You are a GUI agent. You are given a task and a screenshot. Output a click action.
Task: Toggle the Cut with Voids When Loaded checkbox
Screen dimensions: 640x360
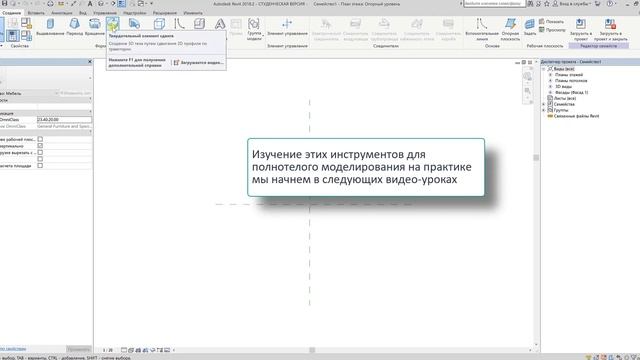40,152
